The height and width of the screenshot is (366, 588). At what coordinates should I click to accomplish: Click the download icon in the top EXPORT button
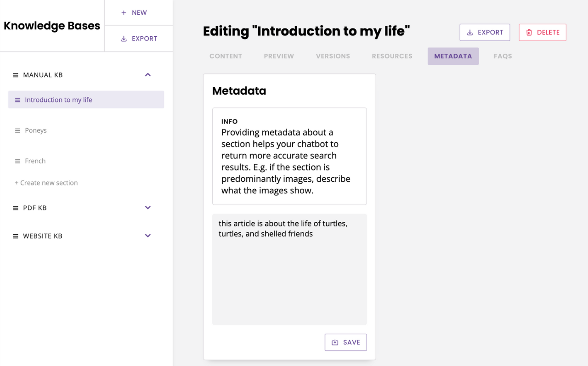click(x=469, y=32)
